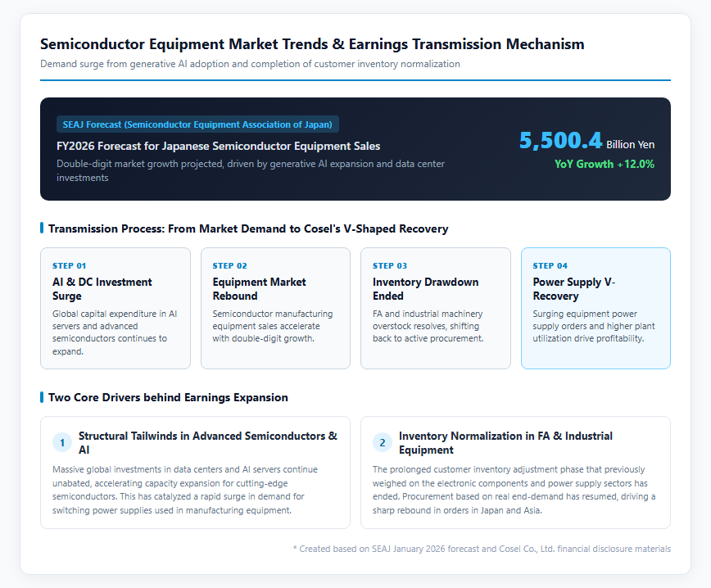
Task: Click the "Global capital expenditure in AI servers" text
Action: tap(115, 332)
